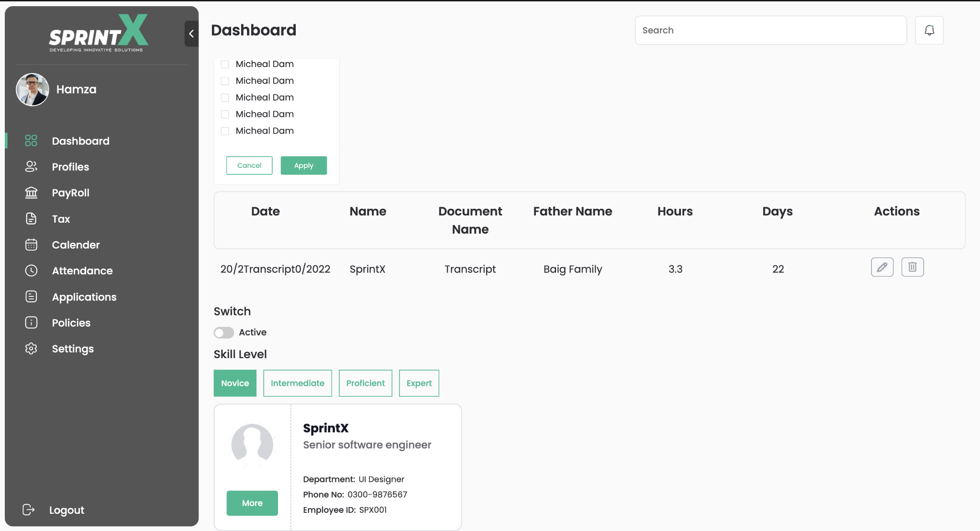This screenshot has height=531, width=980.
Task: Click the Calender icon in sidebar
Action: tap(31, 245)
